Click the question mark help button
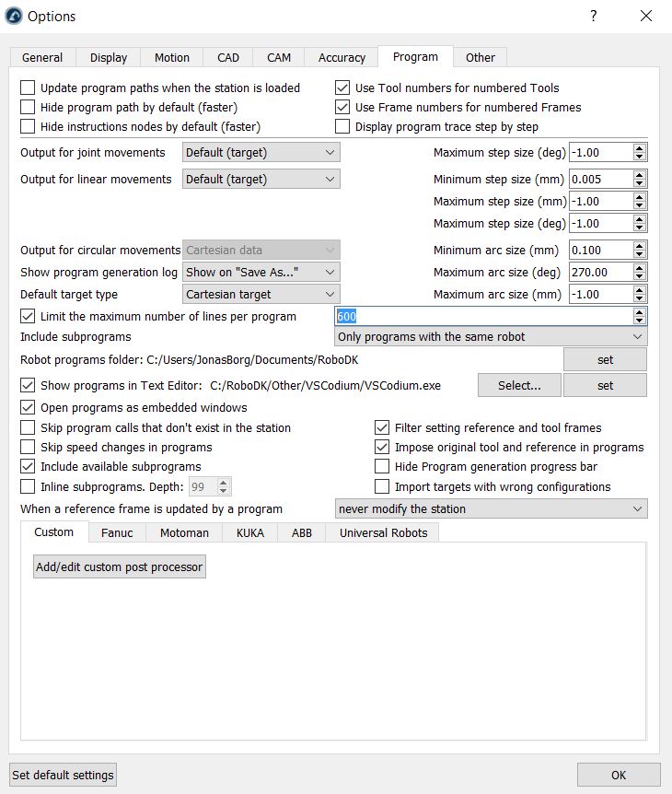Screen dimensions: 672x794 click(x=594, y=16)
